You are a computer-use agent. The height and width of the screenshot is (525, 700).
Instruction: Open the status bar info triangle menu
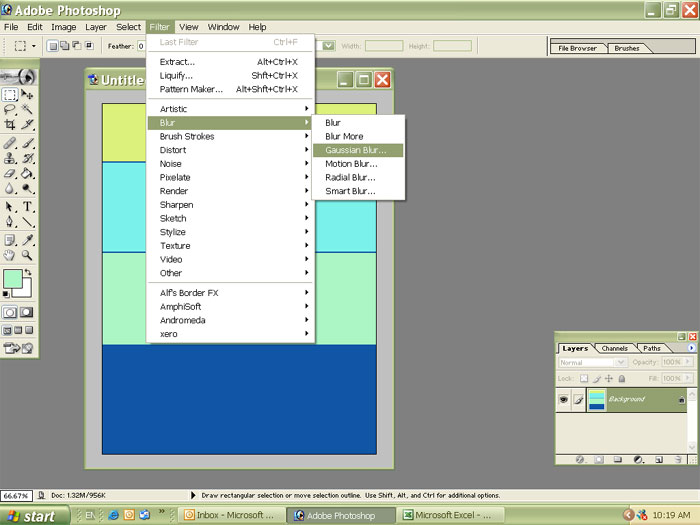(x=193, y=495)
